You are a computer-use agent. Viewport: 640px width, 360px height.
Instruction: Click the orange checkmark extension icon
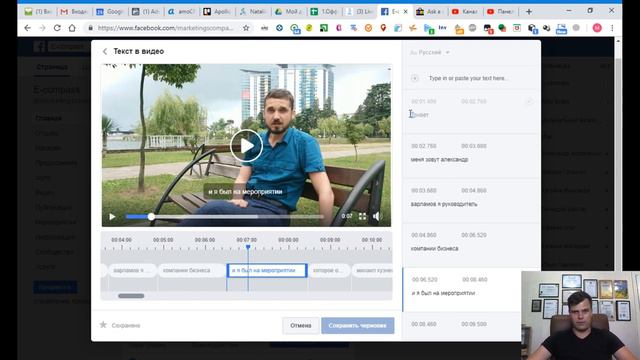coord(368,28)
